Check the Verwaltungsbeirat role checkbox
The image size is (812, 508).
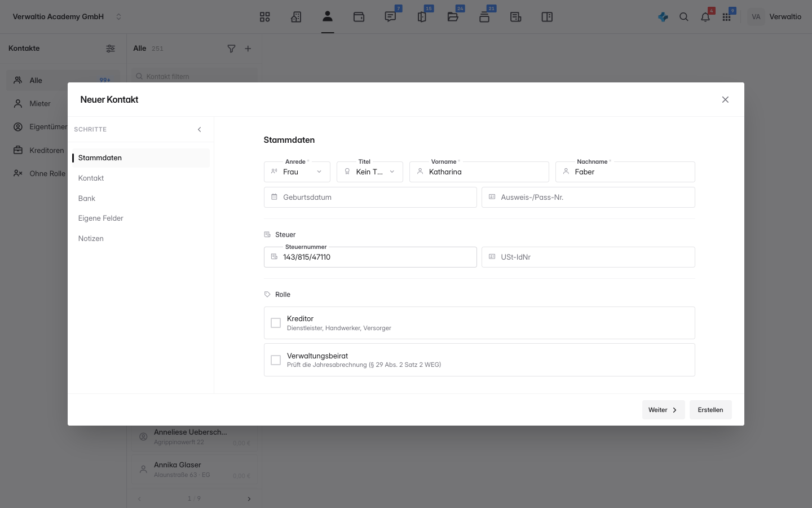point(276,360)
